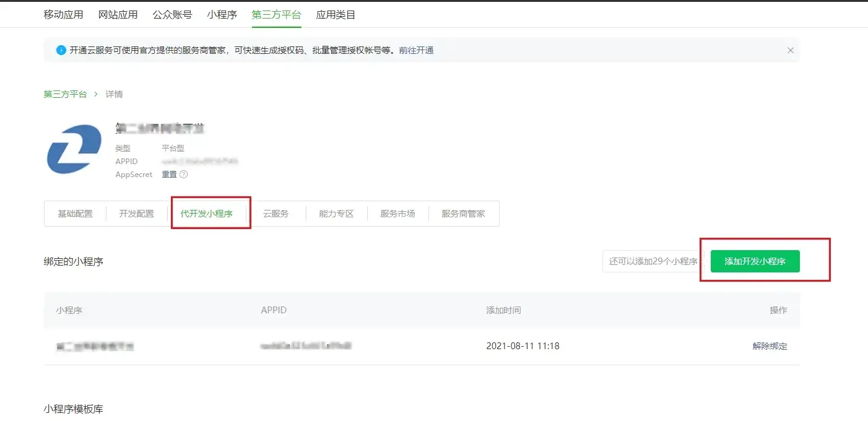Image resolution: width=868 pixels, height=421 pixels.
Task: Dismiss the cloud service notification banner
Action: point(790,50)
